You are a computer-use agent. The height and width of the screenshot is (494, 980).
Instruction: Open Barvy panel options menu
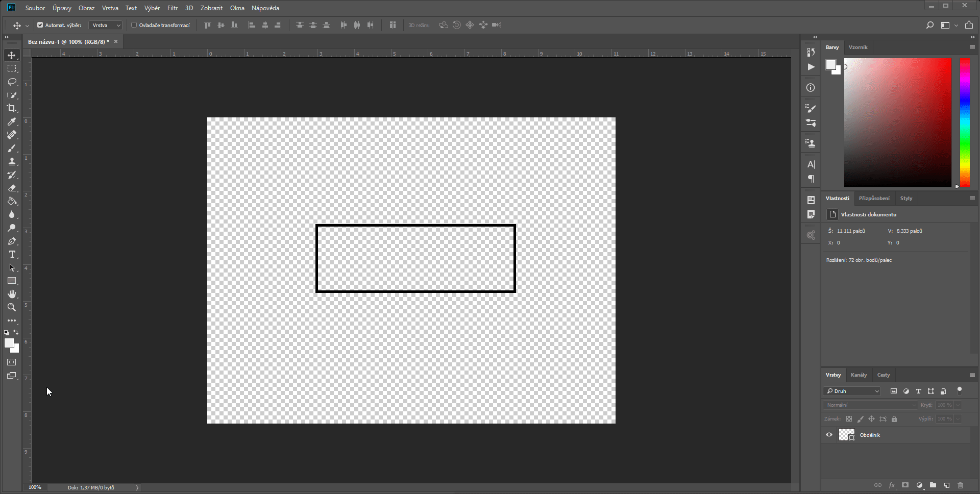[972, 47]
